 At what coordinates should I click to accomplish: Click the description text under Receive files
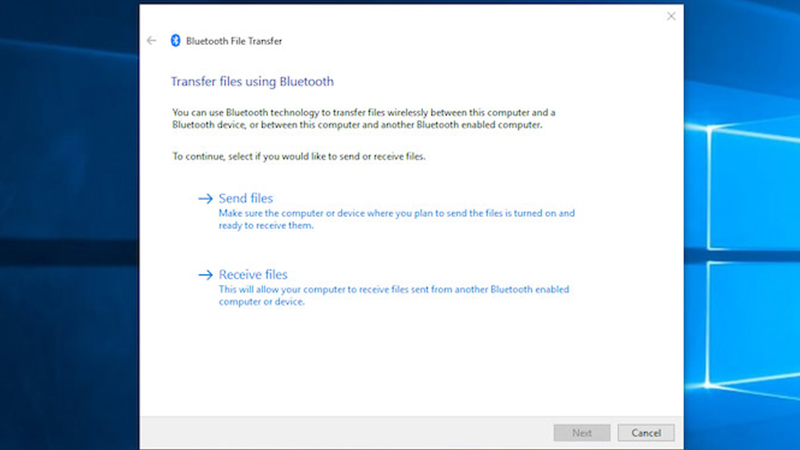coord(393,295)
